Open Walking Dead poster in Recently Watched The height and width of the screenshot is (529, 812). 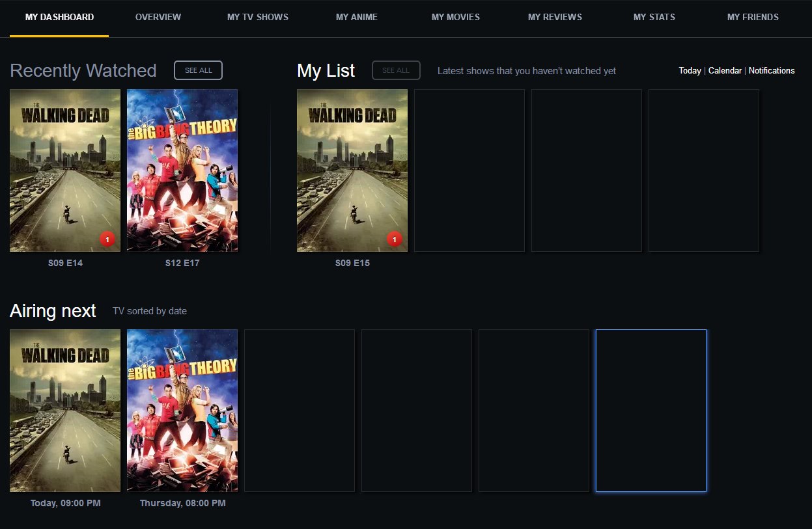(65, 170)
